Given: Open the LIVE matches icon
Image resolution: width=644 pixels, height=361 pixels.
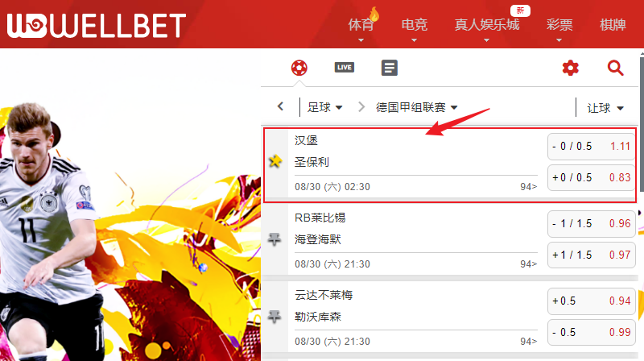Looking at the screenshot, I should 345,68.
